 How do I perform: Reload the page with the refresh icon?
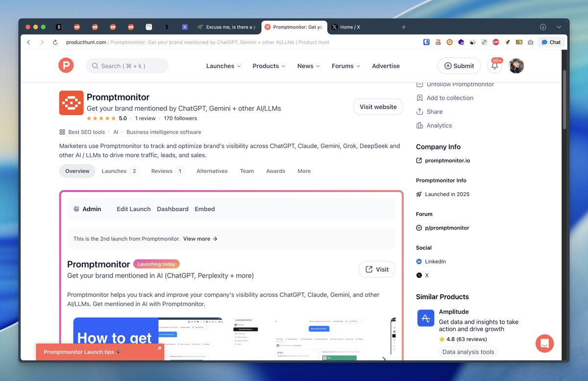[x=55, y=42]
